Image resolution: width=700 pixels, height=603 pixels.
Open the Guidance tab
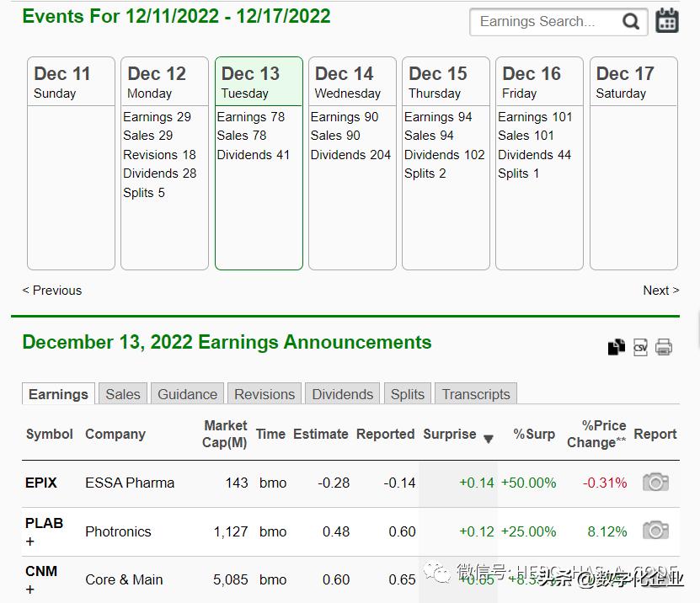(188, 394)
